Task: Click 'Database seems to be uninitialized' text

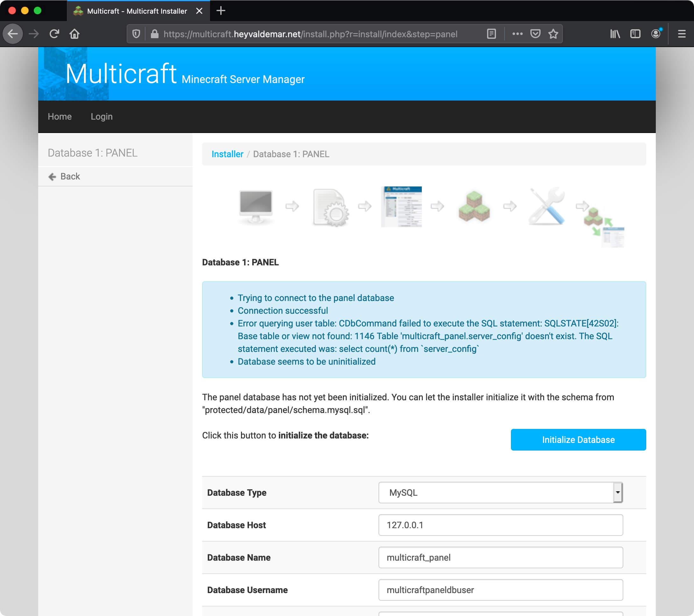Action: click(x=307, y=361)
